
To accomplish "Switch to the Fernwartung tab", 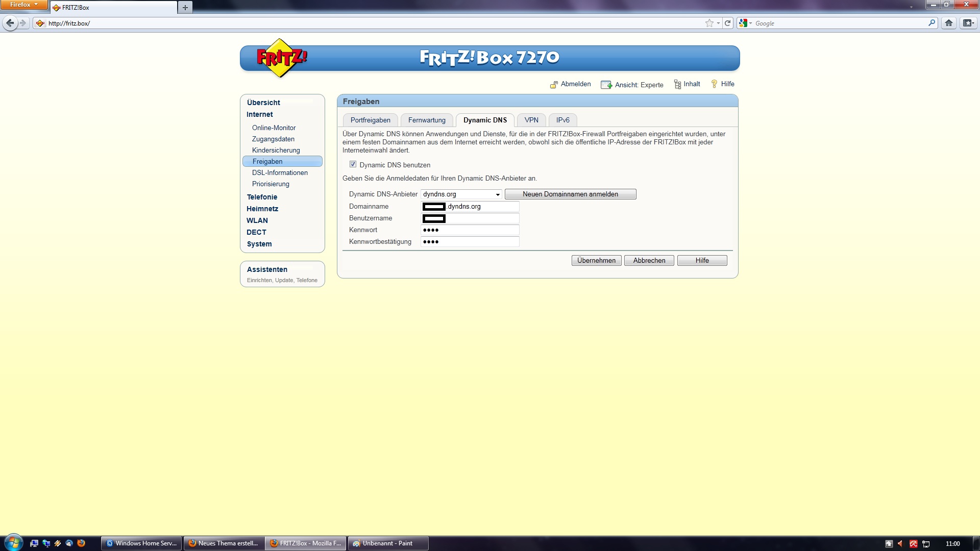I will pyautogui.click(x=427, y=120).
